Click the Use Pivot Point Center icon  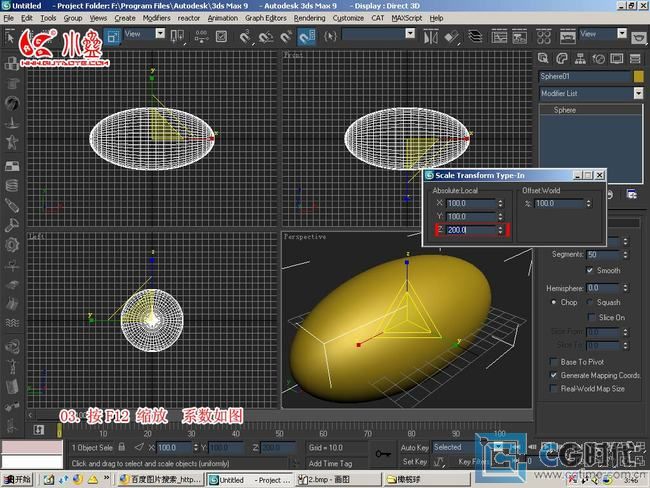(x=177, y=36)
